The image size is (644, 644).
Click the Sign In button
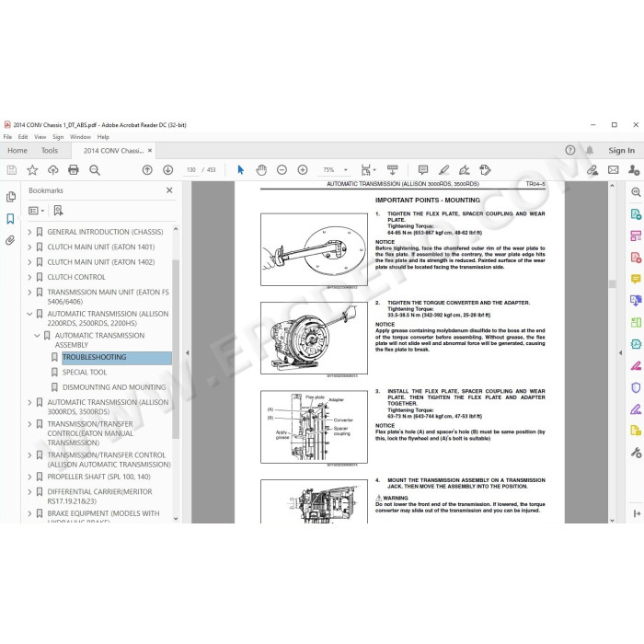tap(621, 150)
